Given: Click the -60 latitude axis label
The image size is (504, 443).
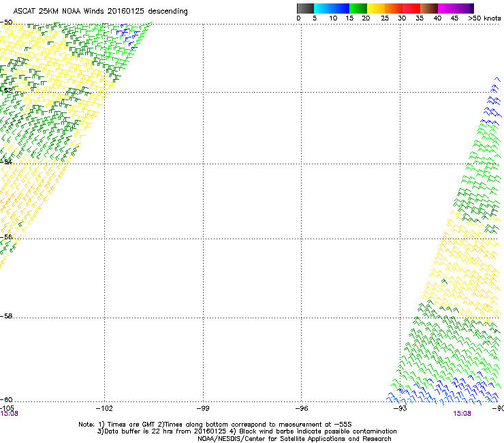Looking at the screenshot, I should [6, 399].
